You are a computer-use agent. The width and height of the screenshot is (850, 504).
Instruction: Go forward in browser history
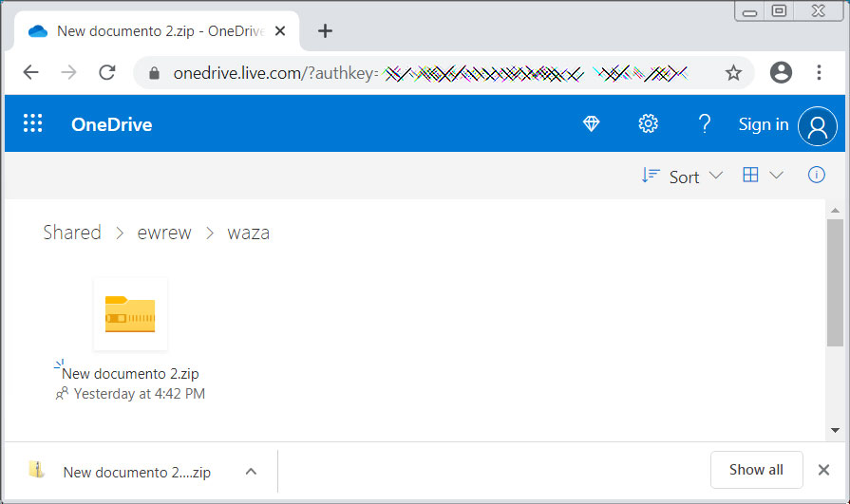68,72
